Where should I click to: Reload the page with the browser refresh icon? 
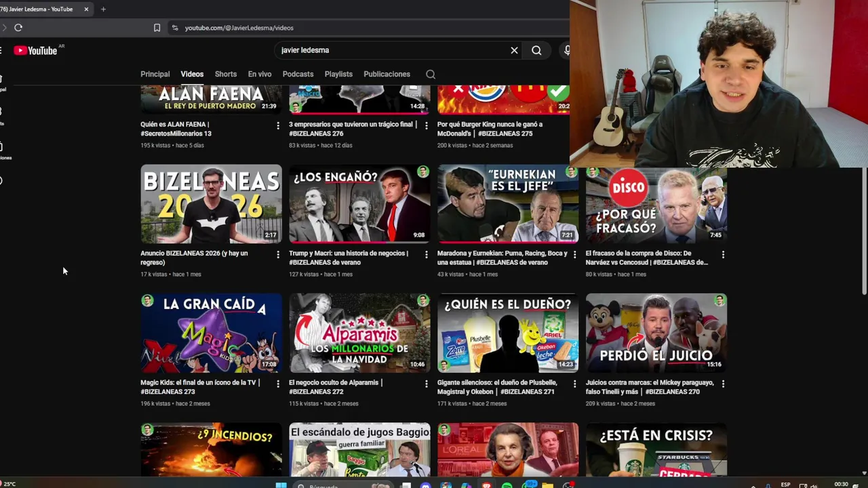click(x=18, y=28)
